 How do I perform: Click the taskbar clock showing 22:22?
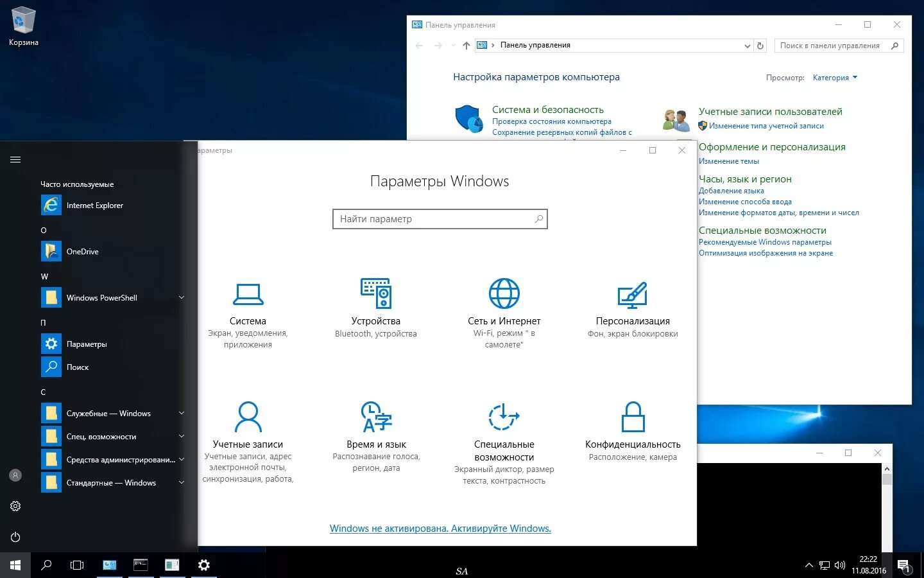[x=869, y=565]
